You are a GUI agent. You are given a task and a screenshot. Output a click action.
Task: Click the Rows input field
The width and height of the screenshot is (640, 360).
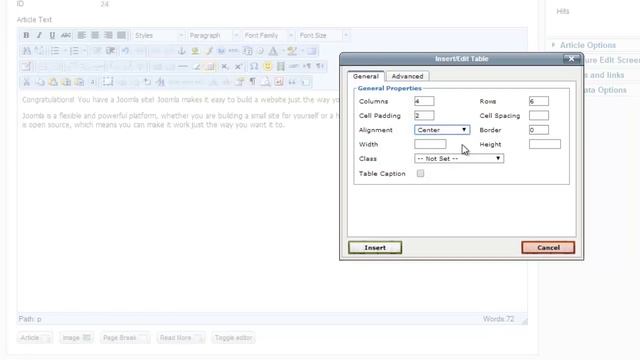pyautogui.click(x=539, y=101)
